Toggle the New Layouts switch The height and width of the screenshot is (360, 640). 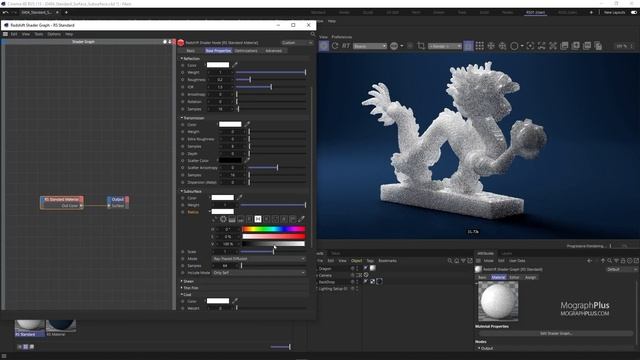(x=633, y=12)
